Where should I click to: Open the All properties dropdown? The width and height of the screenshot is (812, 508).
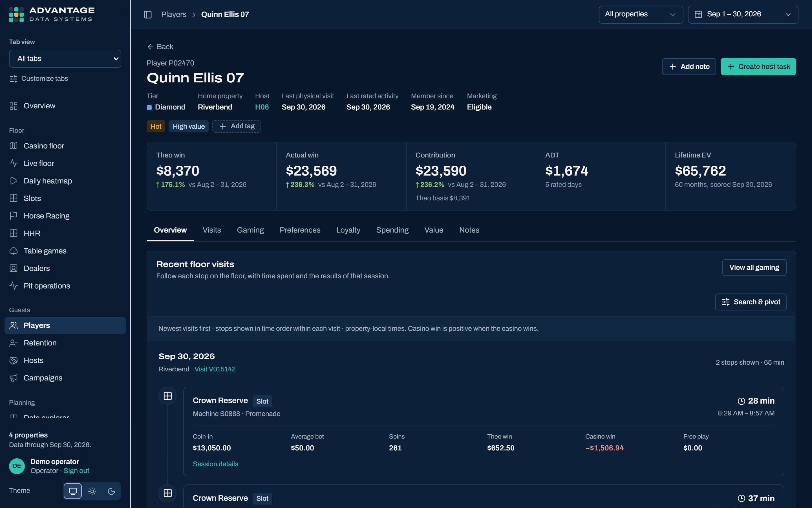[x=641, y=14]
